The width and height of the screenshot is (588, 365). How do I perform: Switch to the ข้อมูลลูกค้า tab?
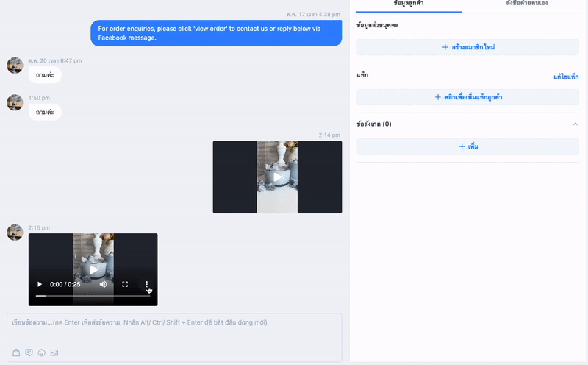click(x=409, y=4)
